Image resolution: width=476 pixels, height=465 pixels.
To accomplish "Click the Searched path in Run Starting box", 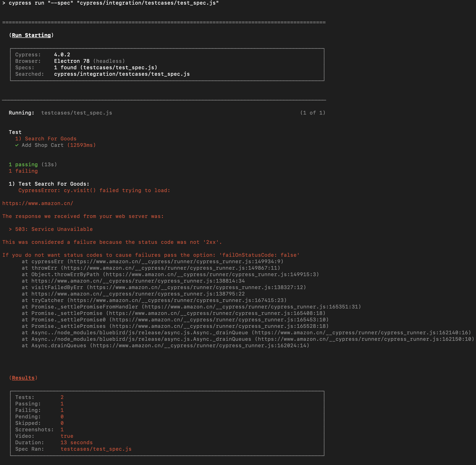I will pyautogui.click(x=122, y=74).
